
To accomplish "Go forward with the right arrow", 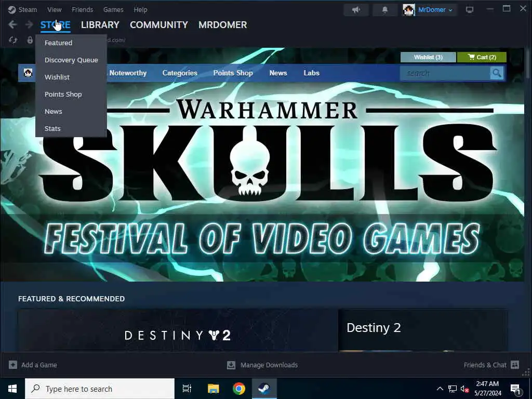I will click(29, 24).
